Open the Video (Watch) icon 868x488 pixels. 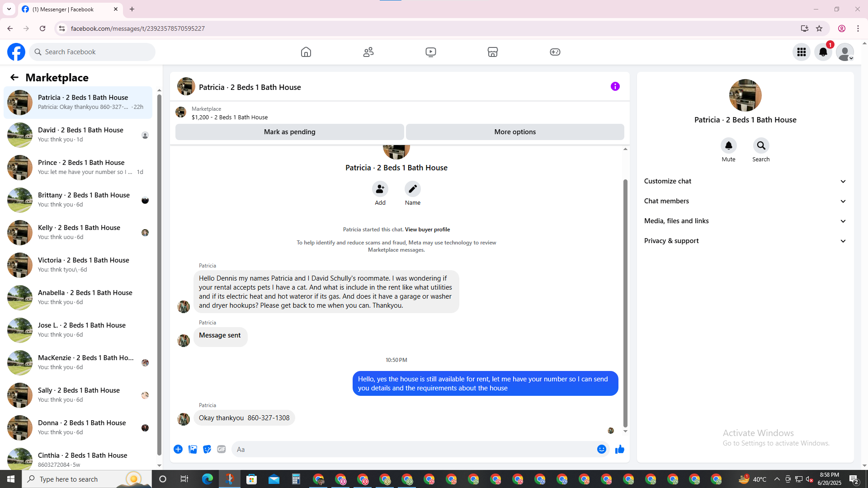pos(431,52)
